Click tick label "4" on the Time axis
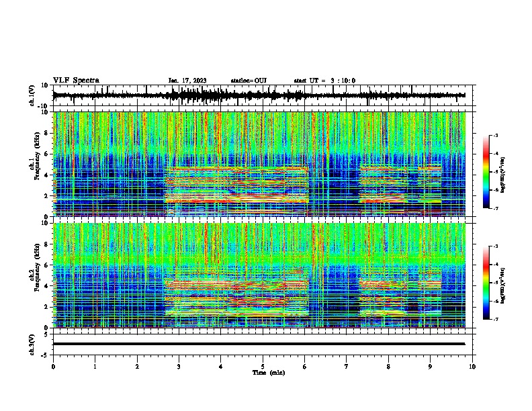 [220, 367]
